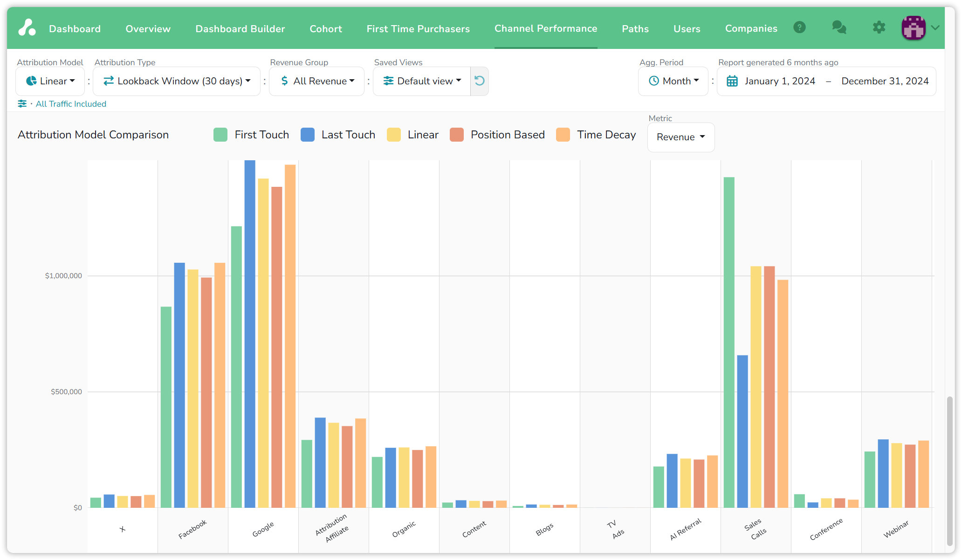This screenshot has height=560, width=962.
Task: Open the chat messages icon
Action: [x=839, y=27]
